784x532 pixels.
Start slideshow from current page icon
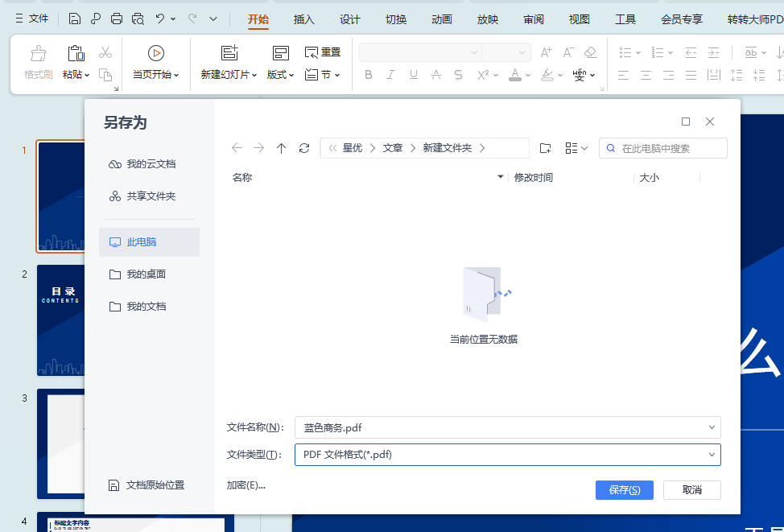(x=156, y=53)
